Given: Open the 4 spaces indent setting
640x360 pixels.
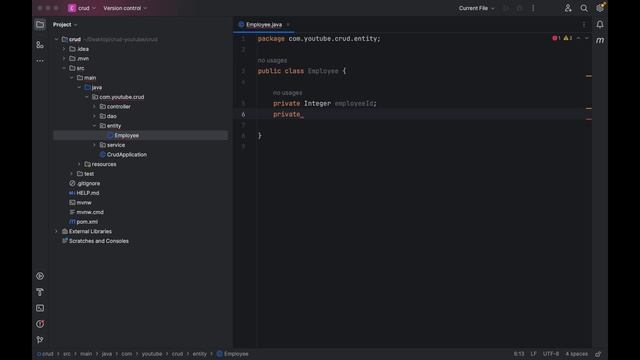Looking at the screenshot, I should pyautogui.click(x=576, y=354).
